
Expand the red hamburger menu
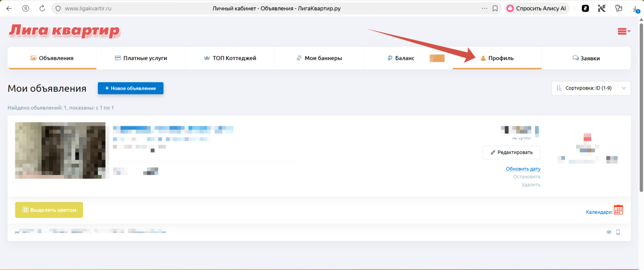624,31
